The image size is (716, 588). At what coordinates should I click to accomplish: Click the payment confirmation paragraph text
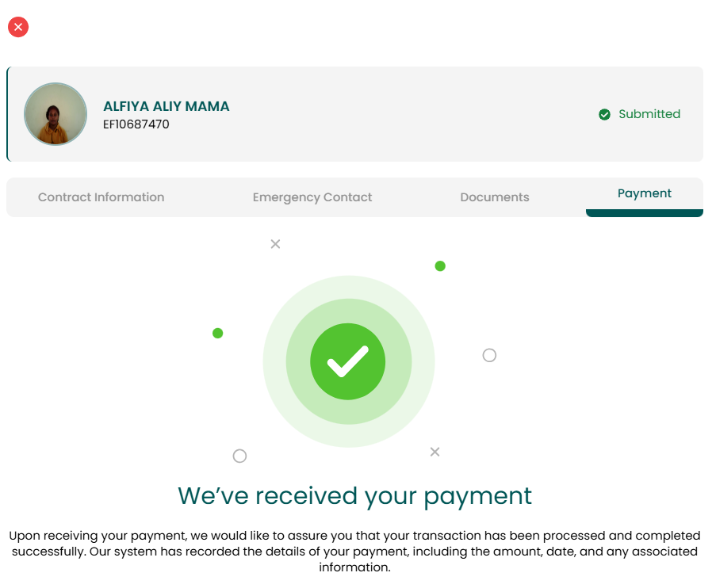coord(354,552)
